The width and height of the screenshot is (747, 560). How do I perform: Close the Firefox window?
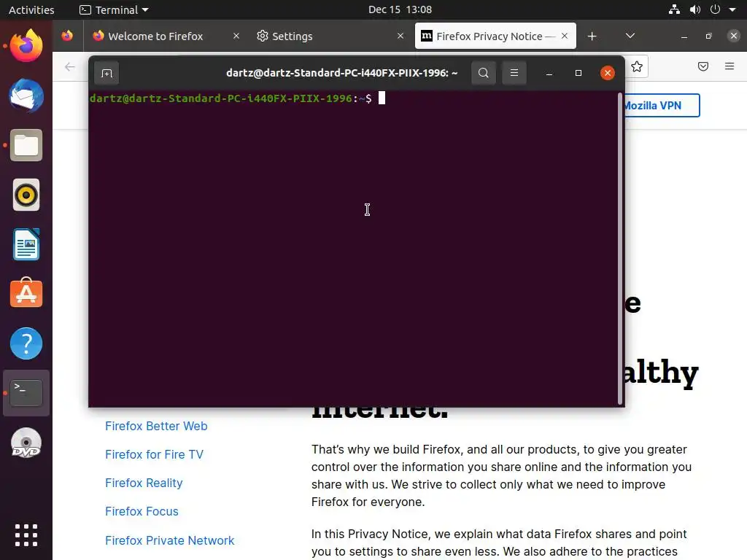coord(734,36)
